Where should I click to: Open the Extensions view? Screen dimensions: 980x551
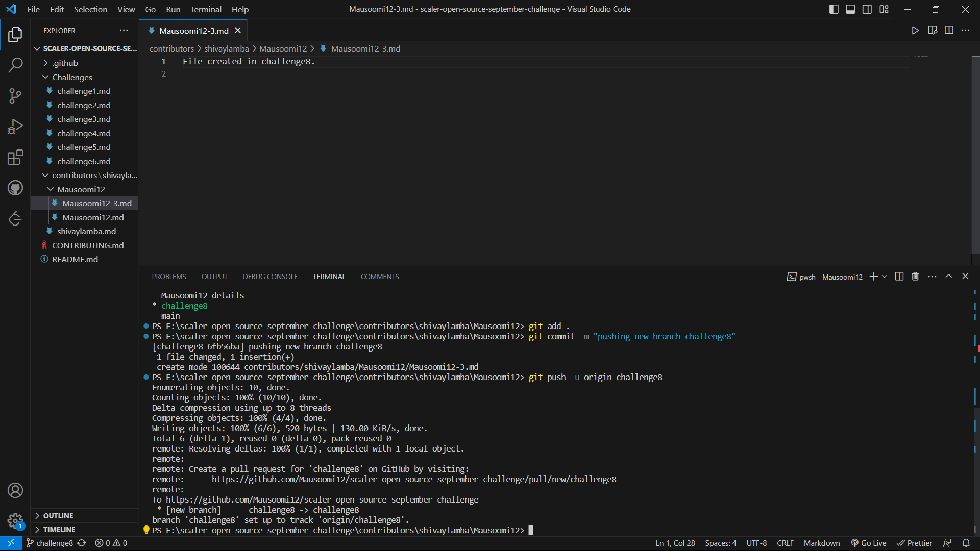click(15, 157)
